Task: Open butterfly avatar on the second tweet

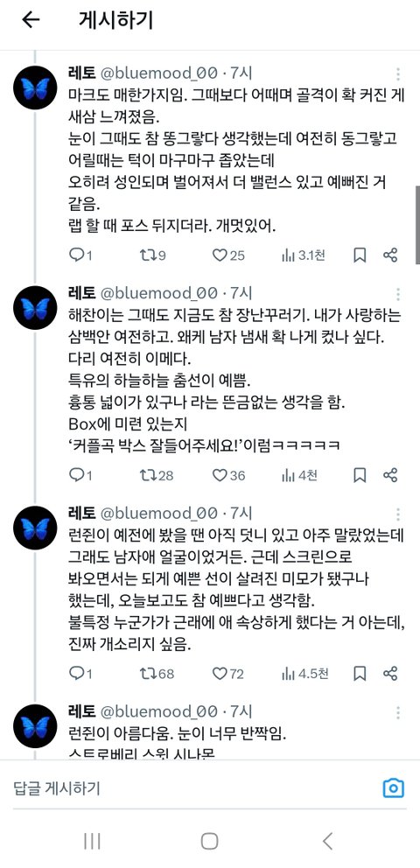Action: coord(35,307)
